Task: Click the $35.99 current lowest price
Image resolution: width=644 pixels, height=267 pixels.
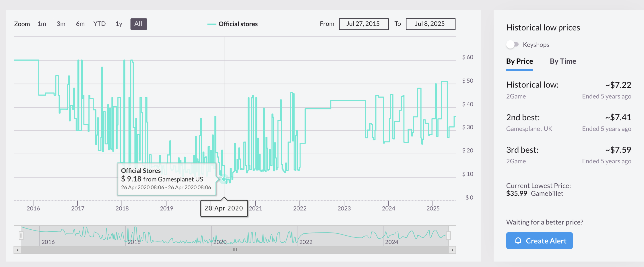Action: [x=517, y=194]
